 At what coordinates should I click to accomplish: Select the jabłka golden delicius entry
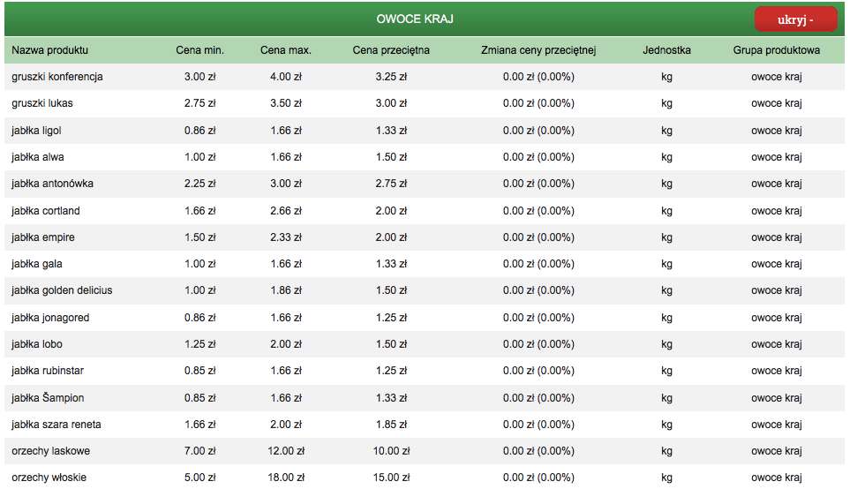point(62,290)
